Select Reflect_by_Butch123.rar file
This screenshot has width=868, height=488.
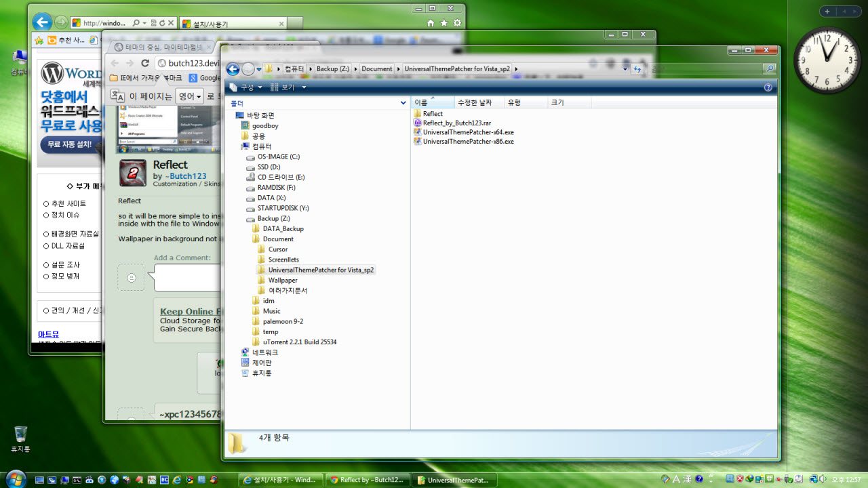pyautogui.click(x=452, y=123)
